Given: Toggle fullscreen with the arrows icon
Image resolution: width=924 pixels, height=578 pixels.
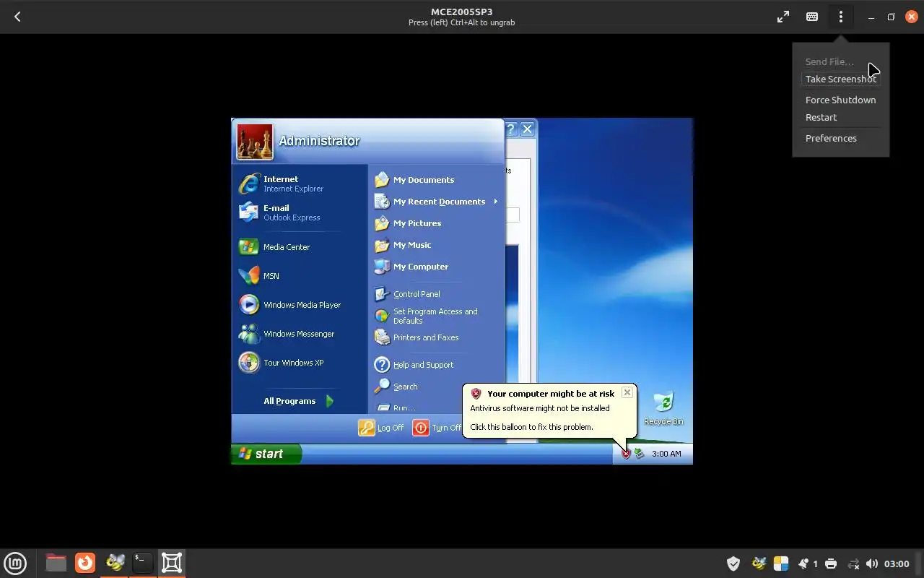Looking at the screenshot, I should coord(783,17).
